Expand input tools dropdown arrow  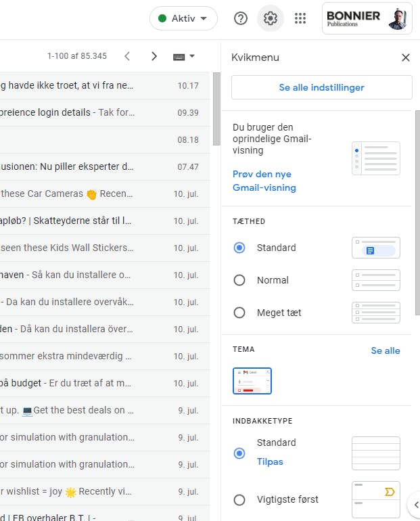tap(192, 56)
